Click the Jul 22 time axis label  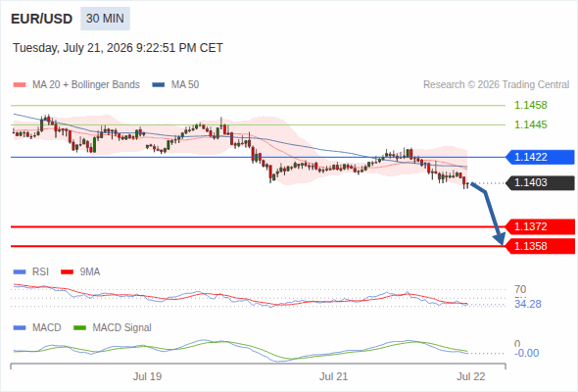click(x=471, y=376)
